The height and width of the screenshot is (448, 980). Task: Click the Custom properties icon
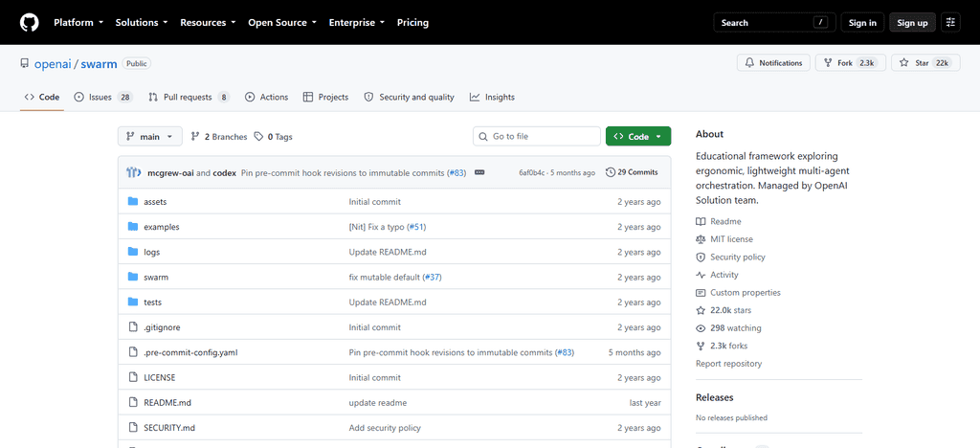[700, 292]
